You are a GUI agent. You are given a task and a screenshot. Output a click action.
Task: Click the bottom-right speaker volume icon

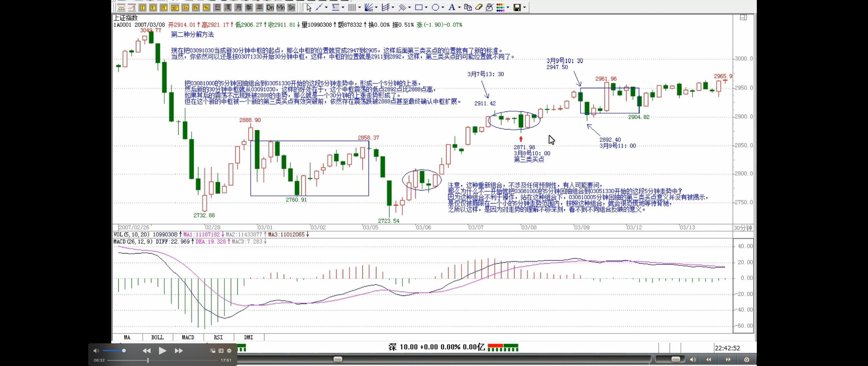693,359
